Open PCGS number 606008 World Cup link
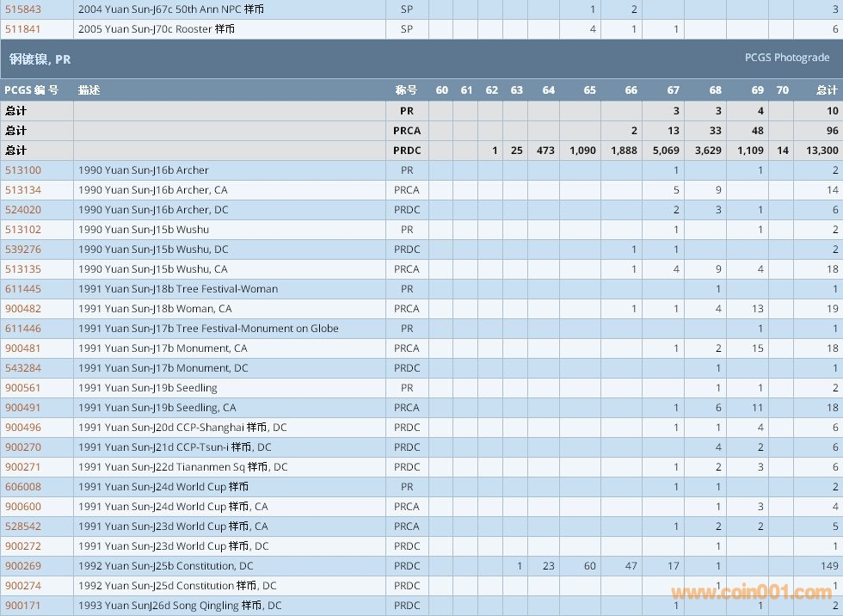 pyautogui.click(x=23, y=487)
